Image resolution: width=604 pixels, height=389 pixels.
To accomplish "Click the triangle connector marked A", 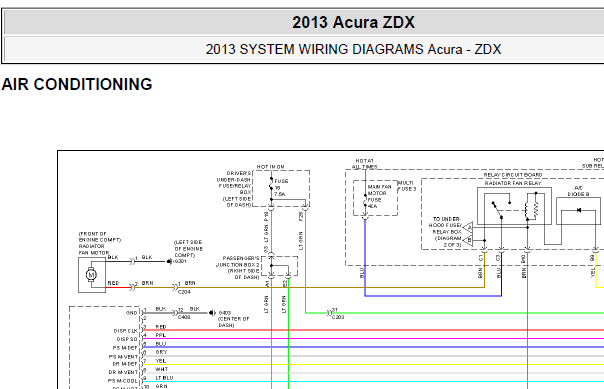I will [x=468, y=228].
